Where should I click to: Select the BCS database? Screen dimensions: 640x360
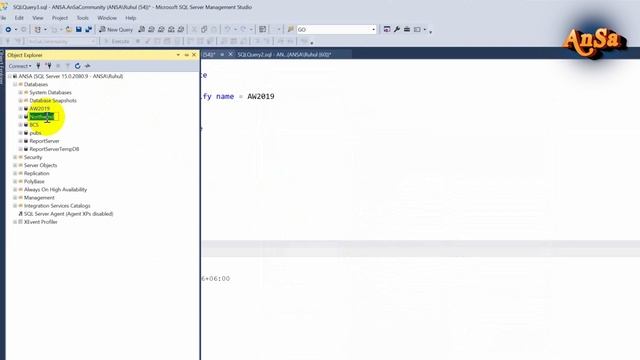(34, 125)
